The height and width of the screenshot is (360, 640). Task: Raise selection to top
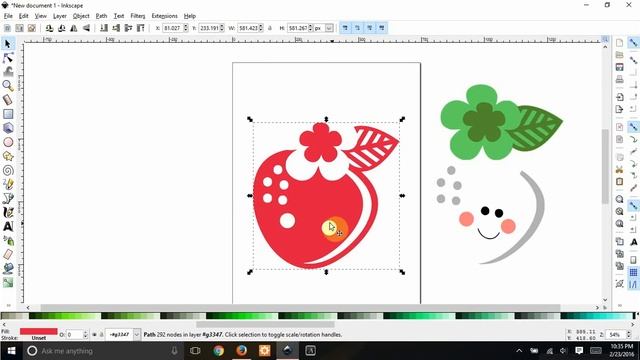140,28
